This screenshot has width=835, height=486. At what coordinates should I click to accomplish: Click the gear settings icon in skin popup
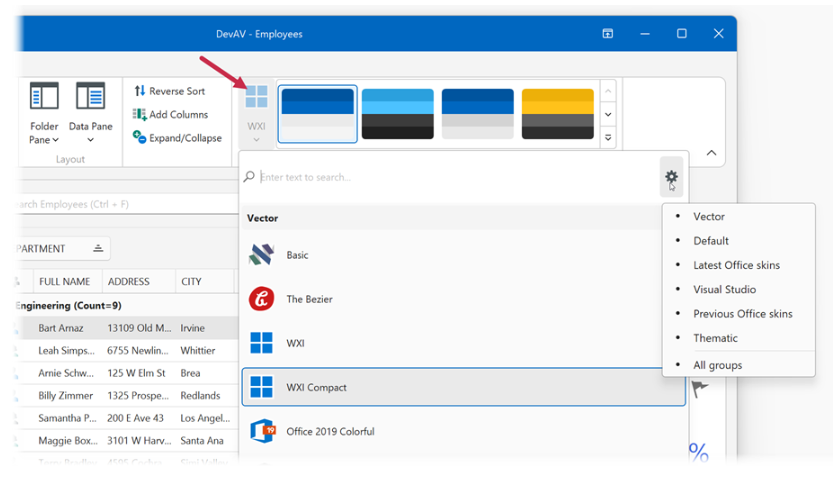point(672,177)
